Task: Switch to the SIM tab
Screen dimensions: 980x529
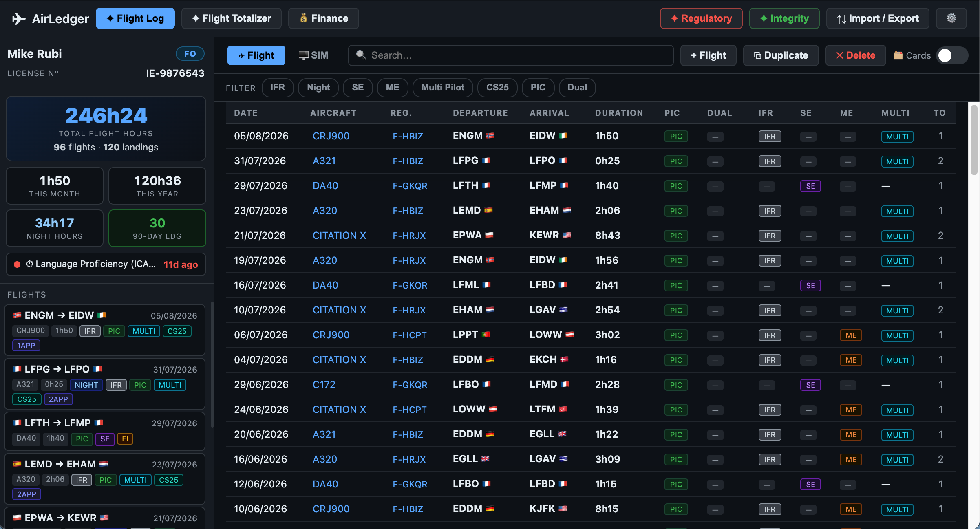Action: coord(313,55)
